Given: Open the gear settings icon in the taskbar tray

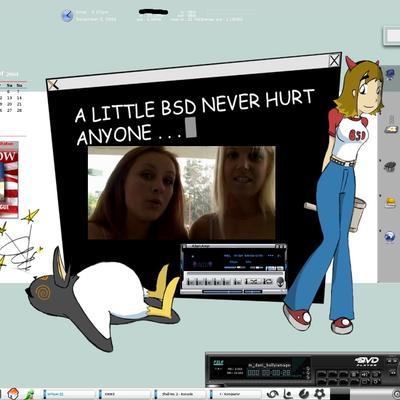Looking at the screenshot, I should [320, 394].
